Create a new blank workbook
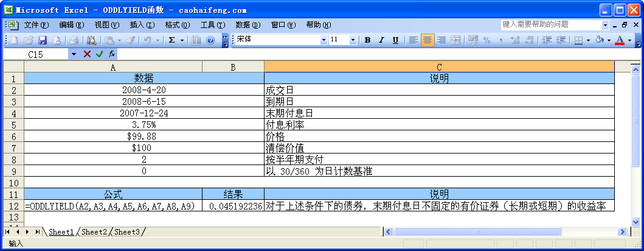 14,40
